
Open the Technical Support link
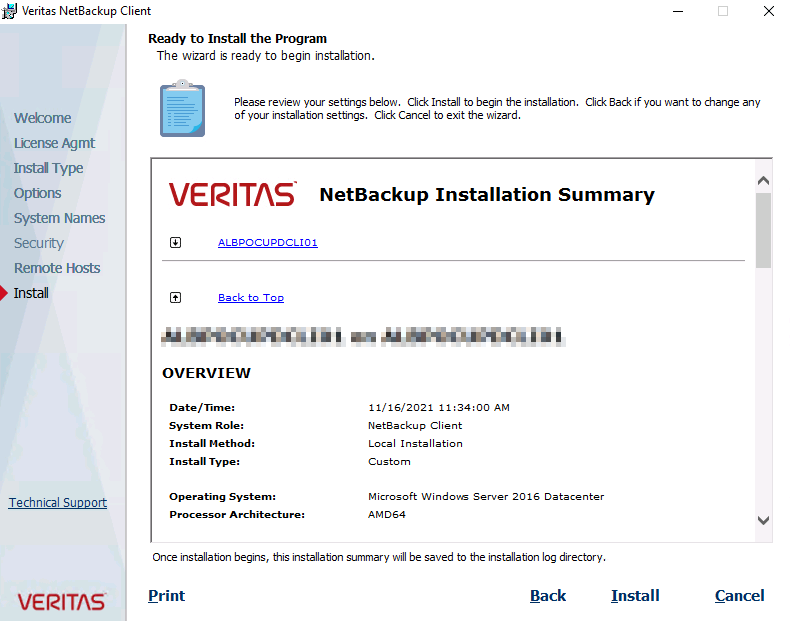(58, 503)
